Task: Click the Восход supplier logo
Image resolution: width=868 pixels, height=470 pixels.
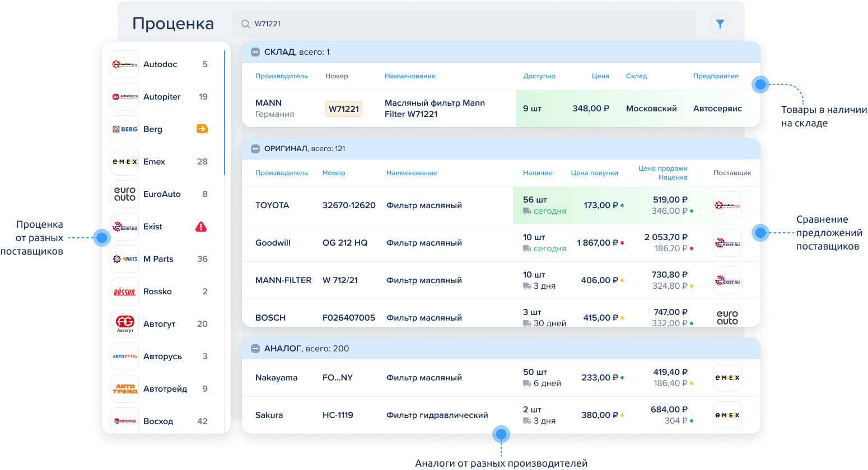Action: (124, 421)
